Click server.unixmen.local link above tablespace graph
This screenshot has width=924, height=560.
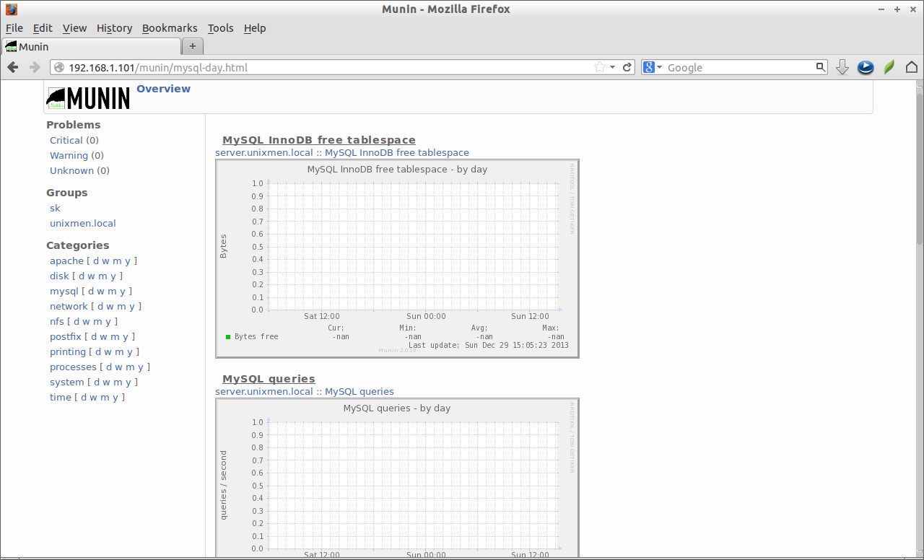[x=264, y=152]
